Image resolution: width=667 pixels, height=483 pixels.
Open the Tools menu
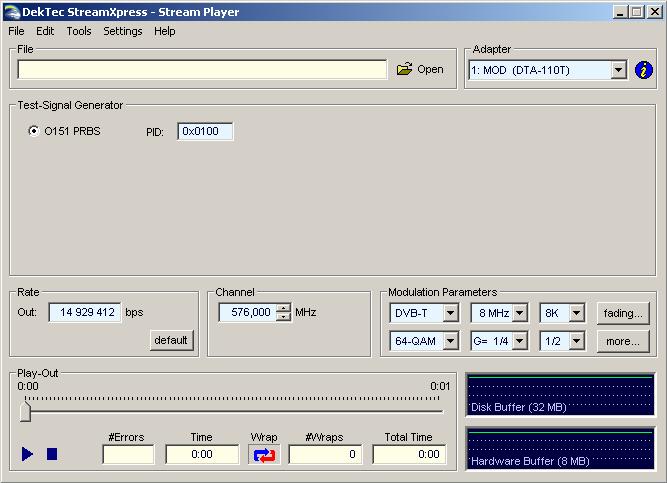(79, 31)
